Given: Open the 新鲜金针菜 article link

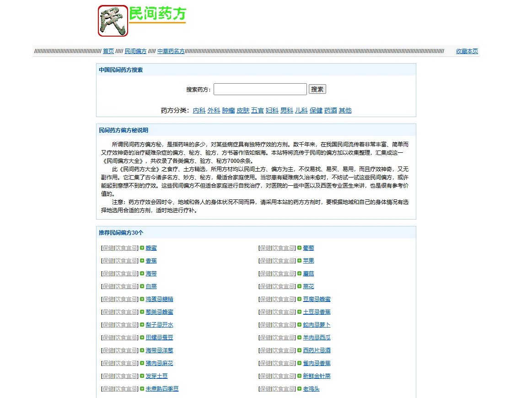Looking at the screenshot, I should (x=317, y=376).
